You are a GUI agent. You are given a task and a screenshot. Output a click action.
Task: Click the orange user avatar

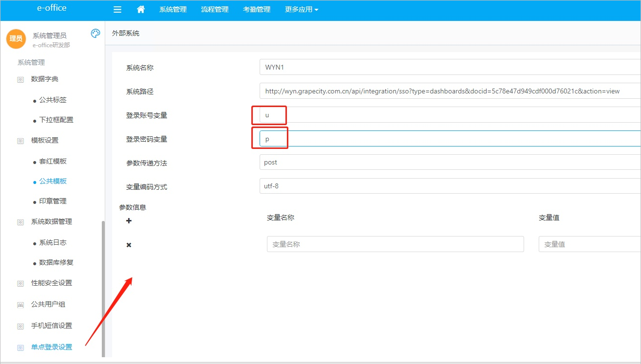16,38
